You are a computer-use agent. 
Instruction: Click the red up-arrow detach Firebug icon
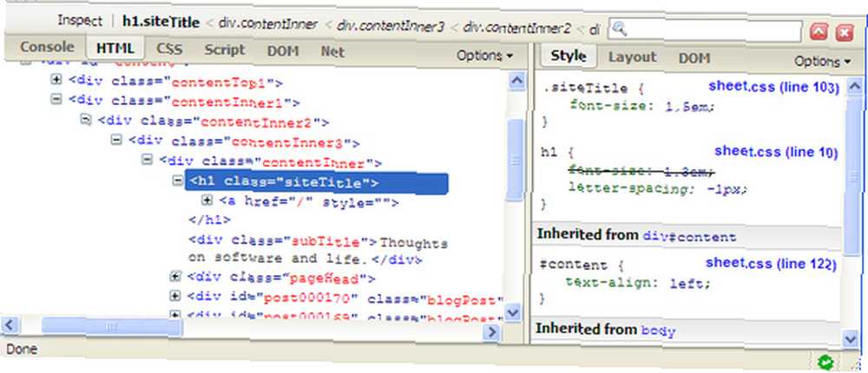pyautogui.click(x=819, y=33)
